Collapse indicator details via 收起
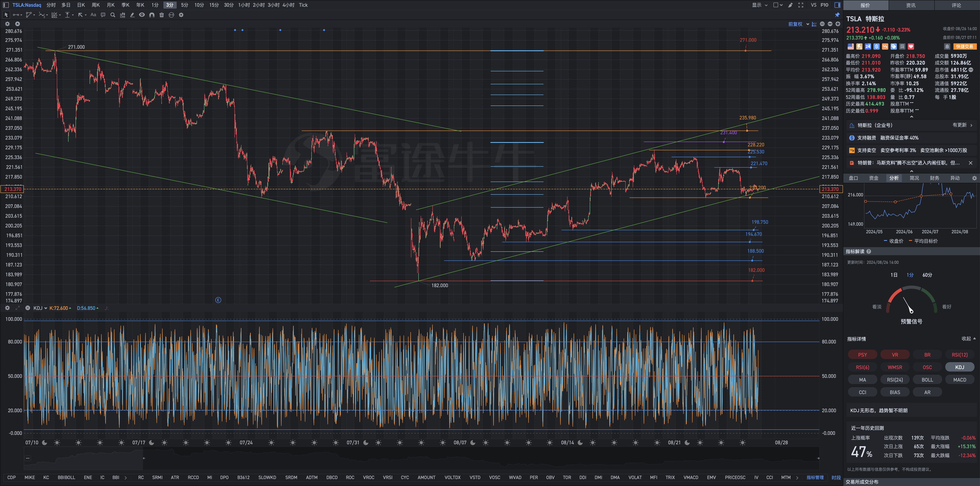980x486 pixels. point(969,338)
